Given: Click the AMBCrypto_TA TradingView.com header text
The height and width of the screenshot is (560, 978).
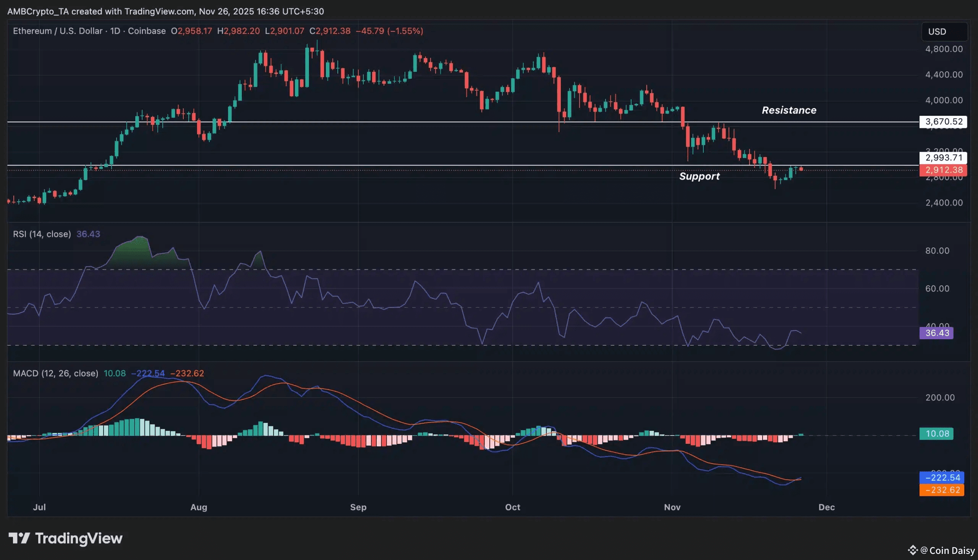Looking at the screenshot, I should pos(165,11).
